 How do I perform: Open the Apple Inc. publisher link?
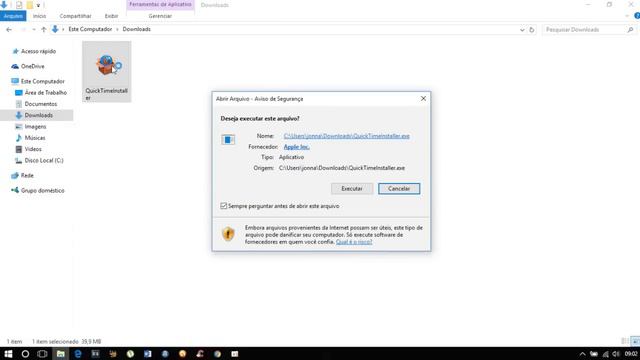pyautogui.click(x=296, y=147)
